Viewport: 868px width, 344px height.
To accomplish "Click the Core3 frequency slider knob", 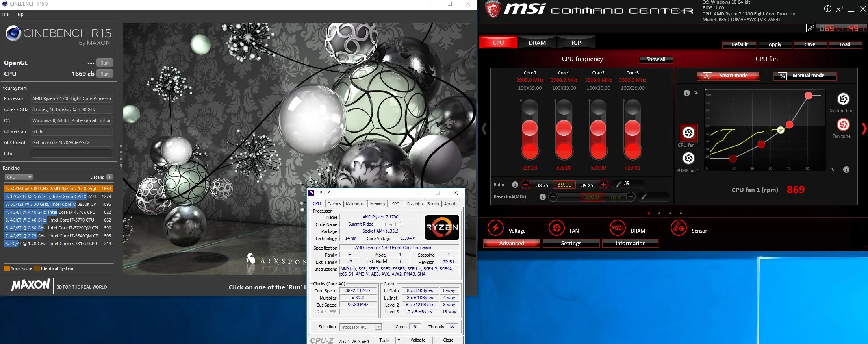I will (x=632, y=128).
